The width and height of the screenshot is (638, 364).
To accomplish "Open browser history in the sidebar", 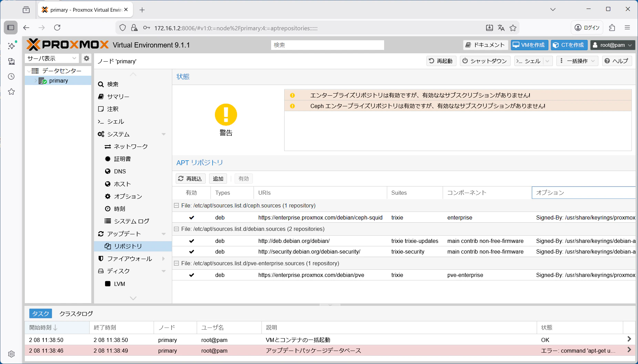I will 11,76.
